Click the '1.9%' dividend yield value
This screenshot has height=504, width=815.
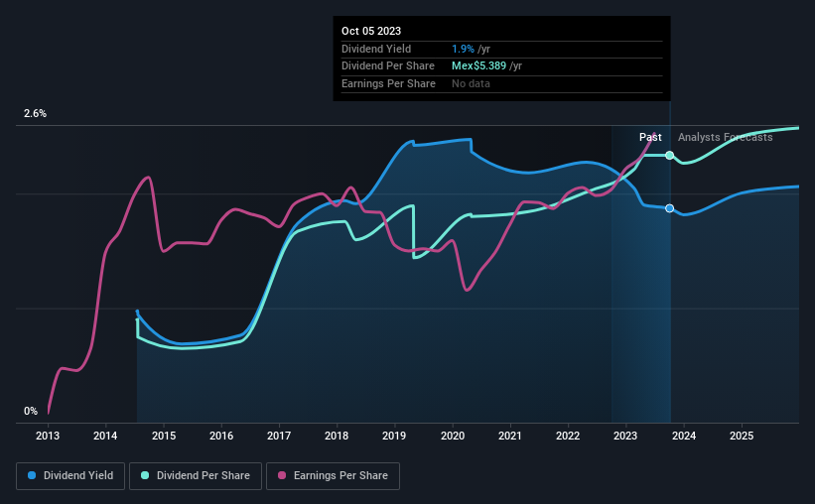click(x=463, y=49)
